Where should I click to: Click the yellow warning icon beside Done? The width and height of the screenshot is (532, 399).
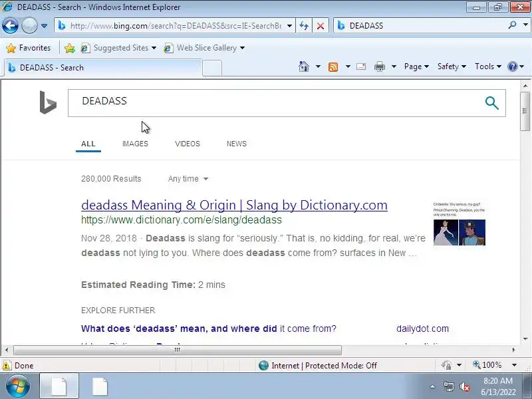(7, 365)
